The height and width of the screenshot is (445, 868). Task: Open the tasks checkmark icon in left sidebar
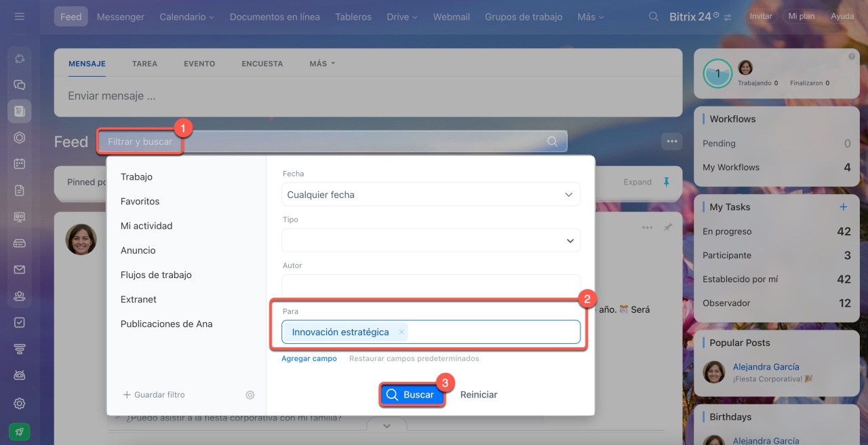[20, 323]
